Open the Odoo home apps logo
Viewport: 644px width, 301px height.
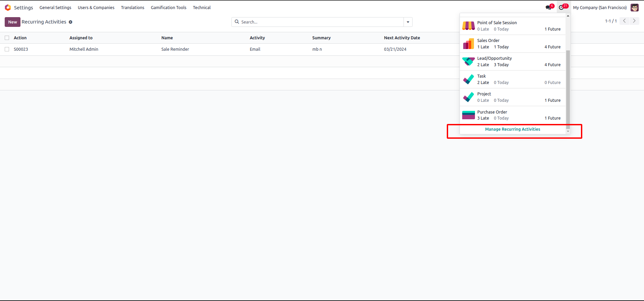point(8,7)
